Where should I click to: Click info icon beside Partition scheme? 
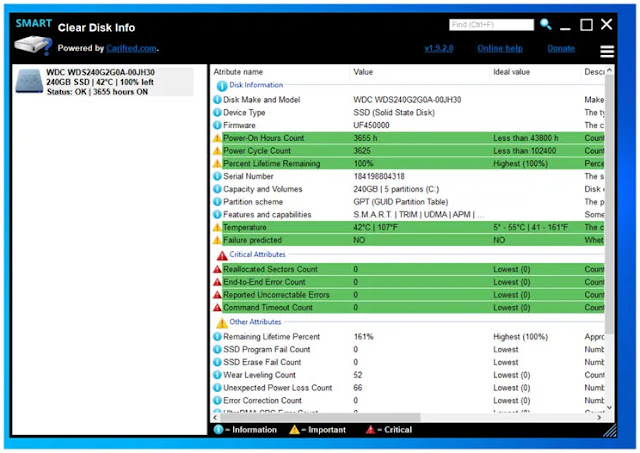pyautogui.click(x=218, y=202)
